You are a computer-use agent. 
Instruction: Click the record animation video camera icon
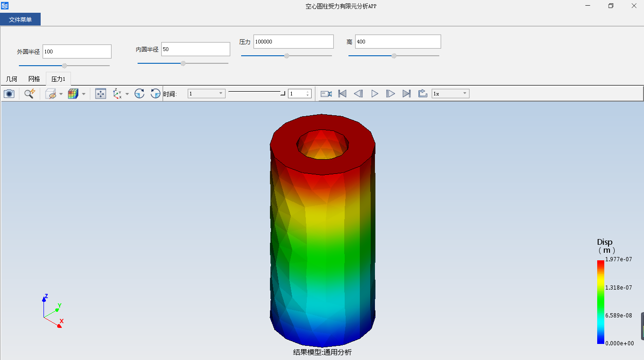(326, 94)
